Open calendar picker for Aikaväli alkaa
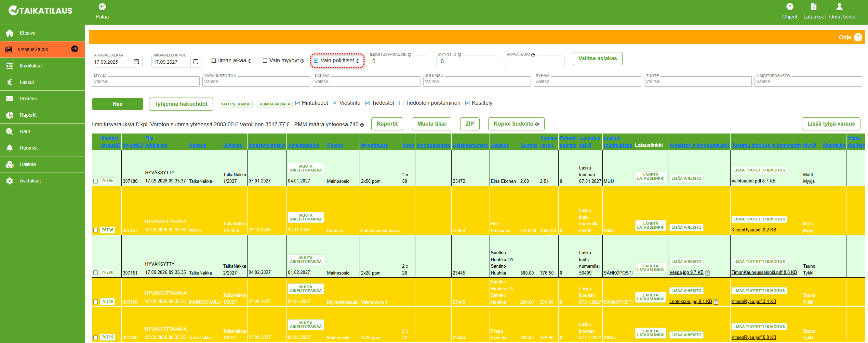 (x=136, y=62)
